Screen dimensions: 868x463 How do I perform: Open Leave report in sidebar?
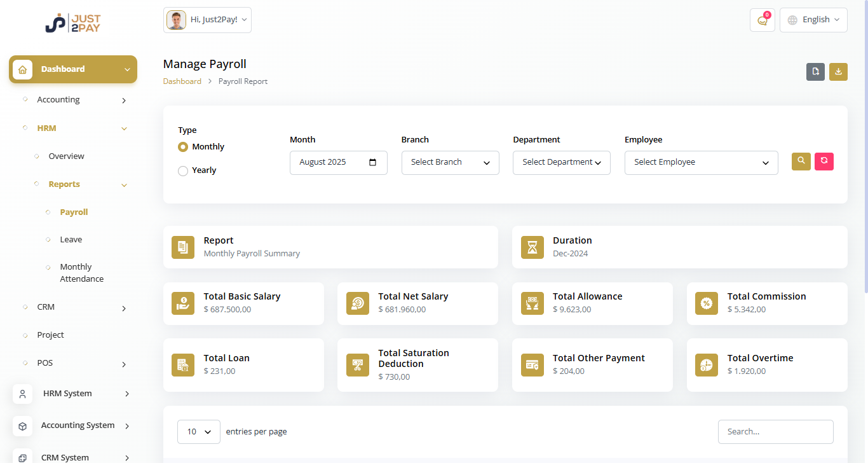71,240
